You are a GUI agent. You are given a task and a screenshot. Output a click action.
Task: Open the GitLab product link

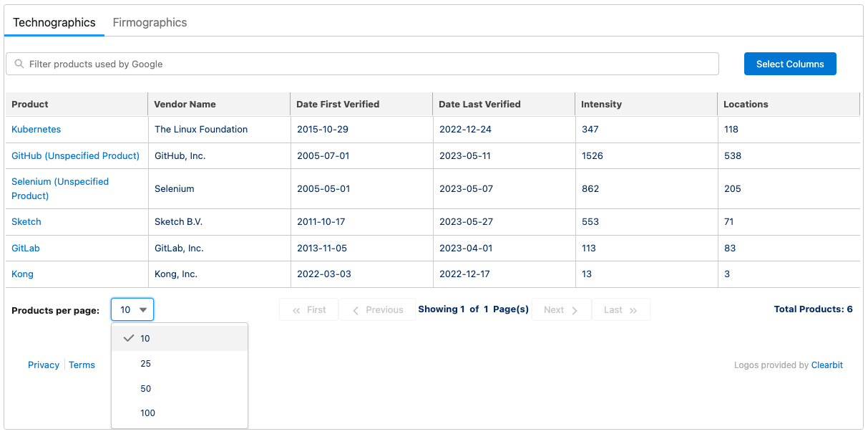(x=25, y=248)
